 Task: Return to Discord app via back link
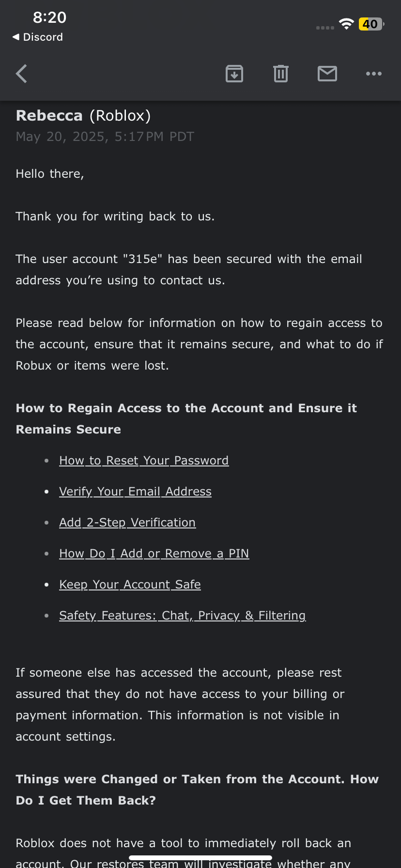[x=38, y=37]
